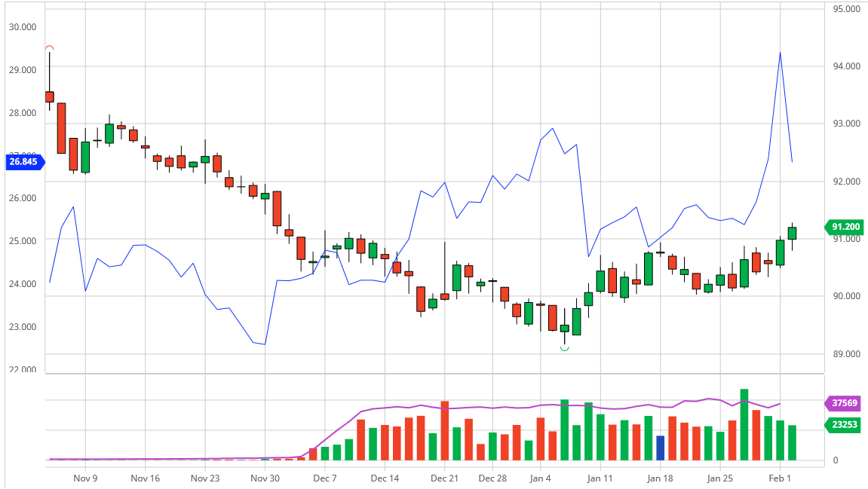The image size is (868, 489).
Task: Click the Nov 9 date label
Action: coord(85,478)
